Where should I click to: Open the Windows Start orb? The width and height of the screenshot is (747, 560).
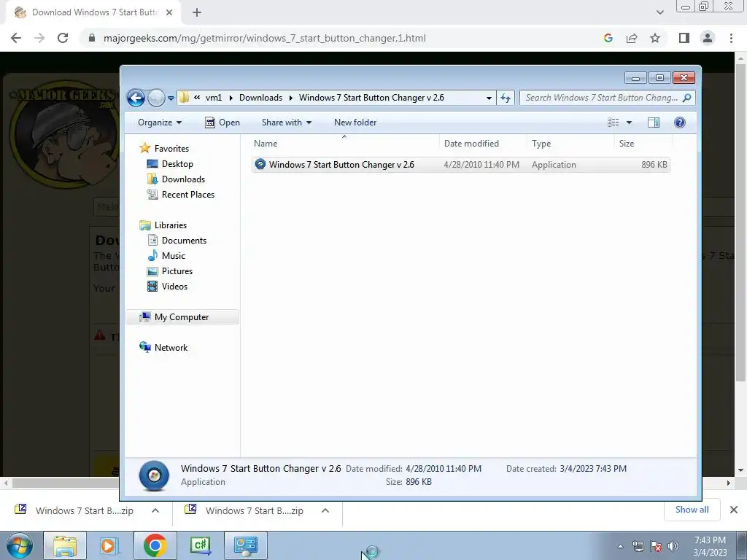coord(20,545)
